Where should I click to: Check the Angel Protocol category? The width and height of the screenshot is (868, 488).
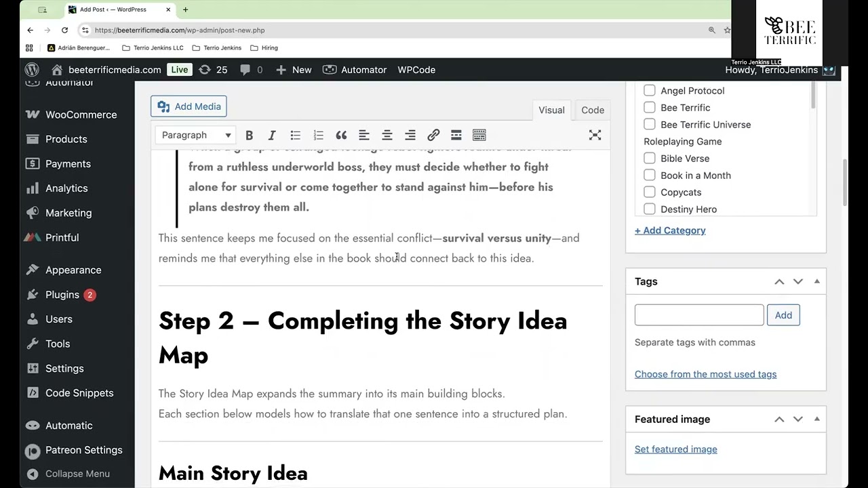tap(650, 91)
